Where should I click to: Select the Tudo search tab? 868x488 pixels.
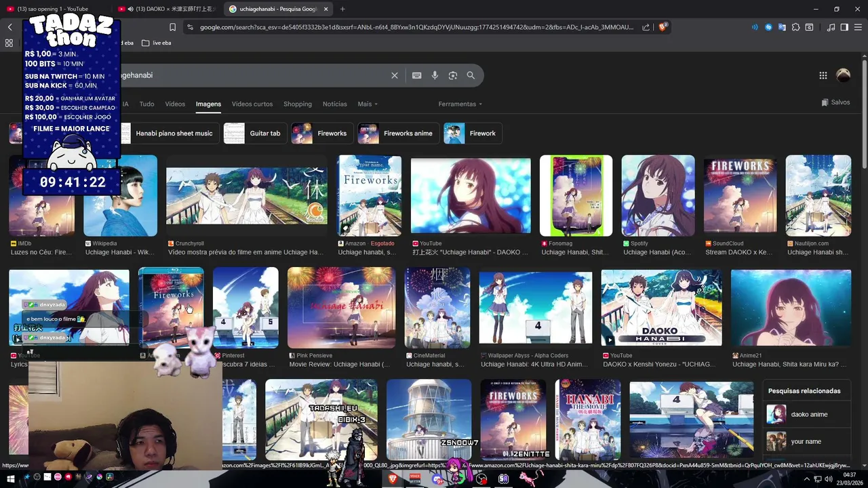(x=146, y=104)
